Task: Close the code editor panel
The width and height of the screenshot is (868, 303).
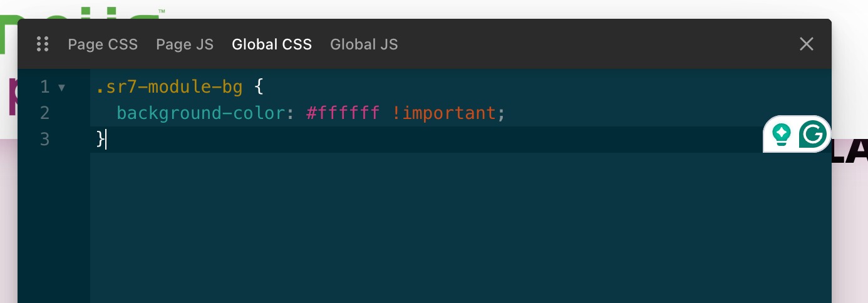Action: click(x=807, y=44)
